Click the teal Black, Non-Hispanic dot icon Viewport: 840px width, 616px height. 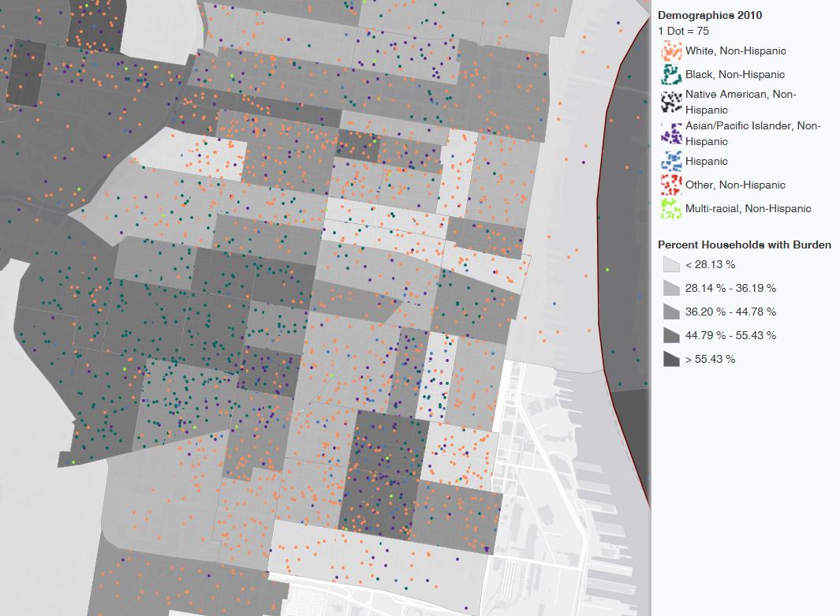[670, 75]
